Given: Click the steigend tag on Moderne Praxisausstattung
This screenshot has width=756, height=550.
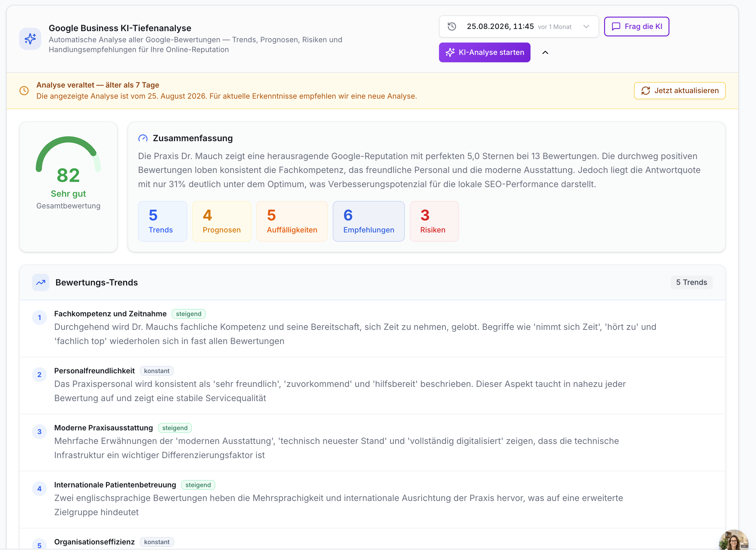Looking at the screenshot, I should pos(175,428).
